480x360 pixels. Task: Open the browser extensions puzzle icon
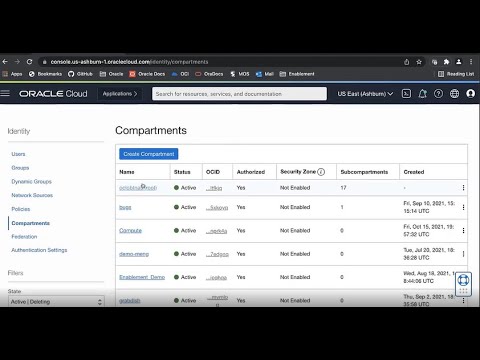[446, 62]
